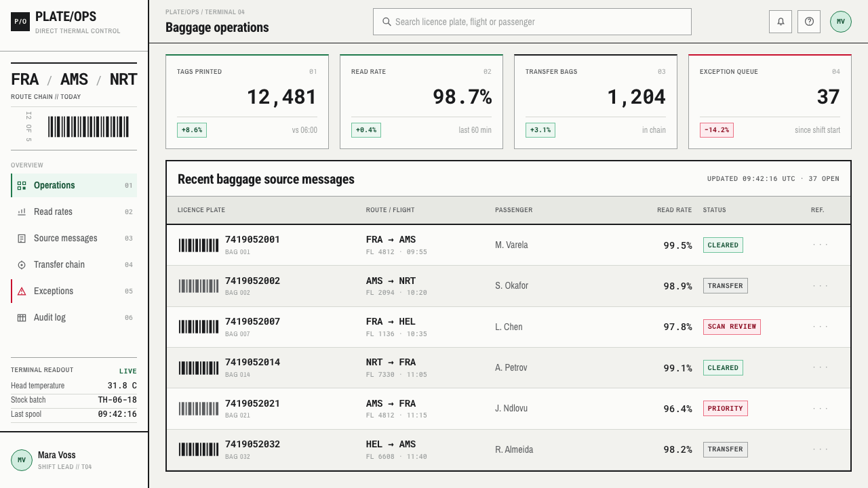Click licence plate number 7419052014
868x488 pixels.
(x=252, y=363)
